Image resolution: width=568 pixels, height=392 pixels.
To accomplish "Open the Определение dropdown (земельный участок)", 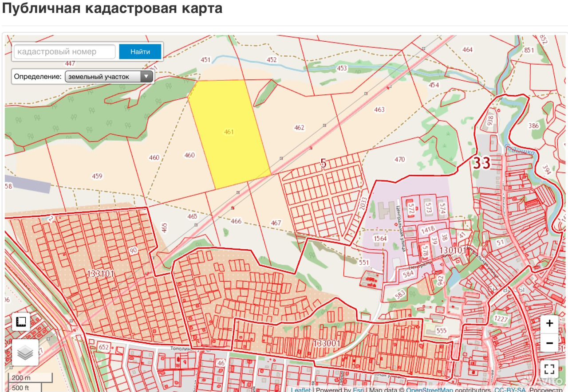I will click(109, 76).
